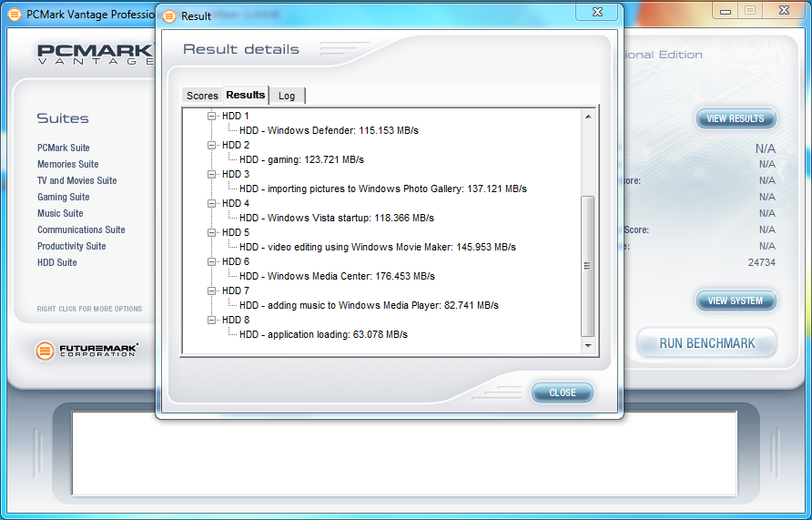This screenshot has width=812, height=520.
Task: Select Communications Suite
Action: click(x=81, y=230)
